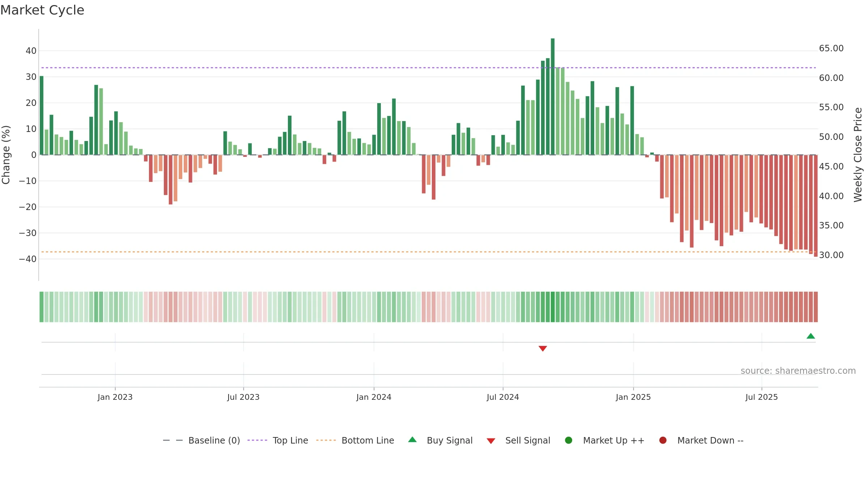Image resolution: width=868 pixels, height=488 pixels.
Task: Toggle the Market Down -- legend entry
Action: [x=701, y=440]
